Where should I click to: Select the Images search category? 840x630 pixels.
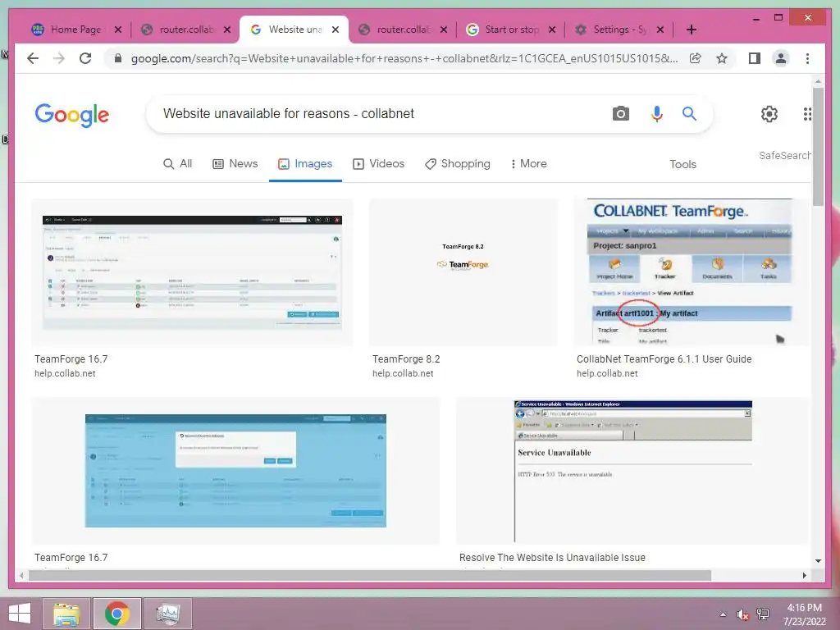(x=305, y=164)
